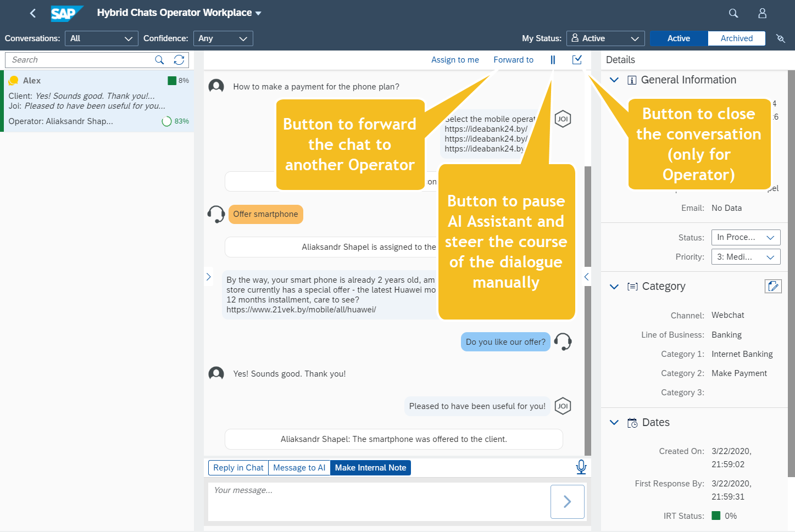Send the message with arrow button
The image size is (795, 532).
[567, 501]
